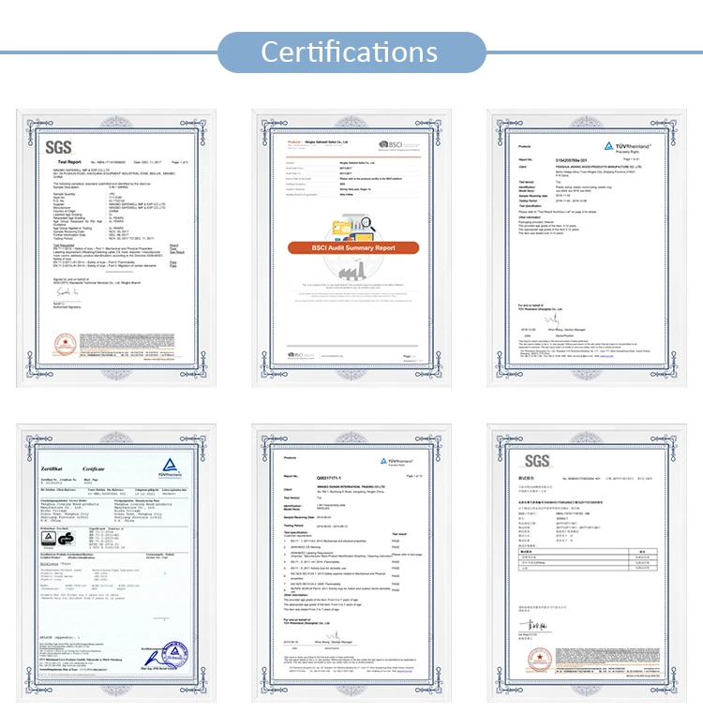703x728 pixels.
Task: Select the TÜVRheinland logo on the bottom-middle report
Action: coord(401,461)
